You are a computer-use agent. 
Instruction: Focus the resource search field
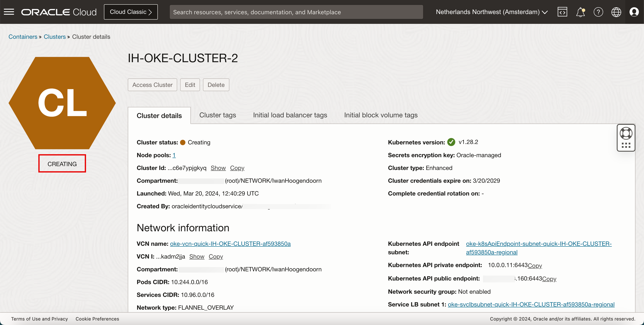(296, 12)
